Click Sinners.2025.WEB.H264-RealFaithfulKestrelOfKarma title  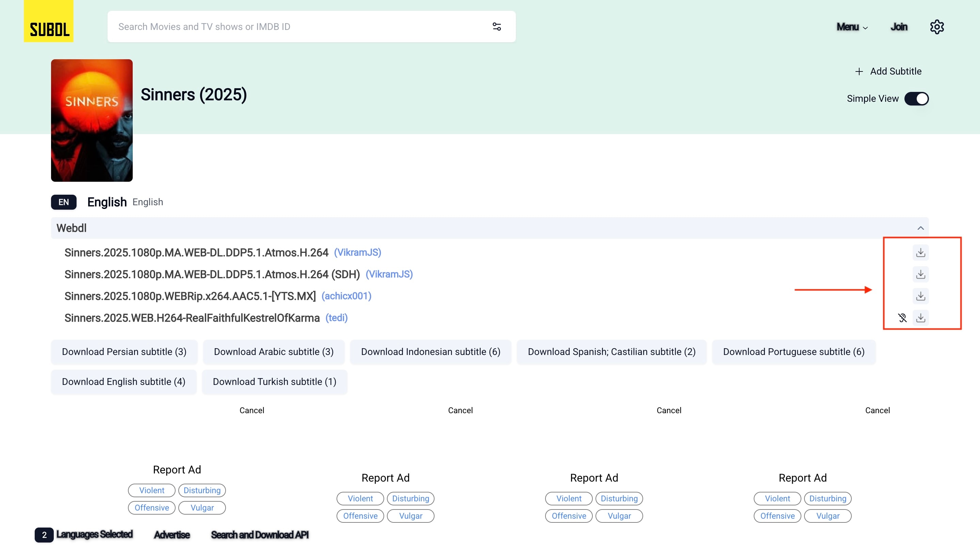(x=192, y=318)
